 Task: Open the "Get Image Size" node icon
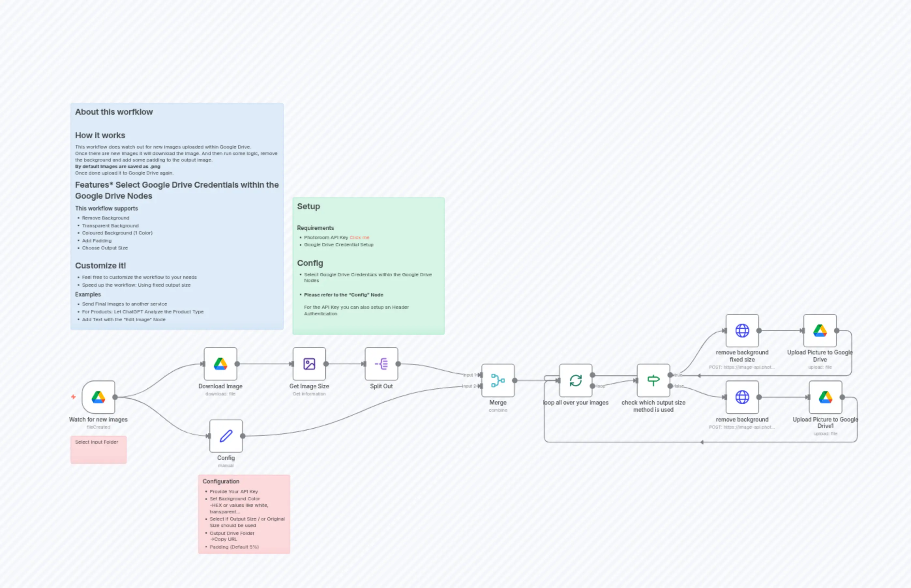(x=309, y=364)
